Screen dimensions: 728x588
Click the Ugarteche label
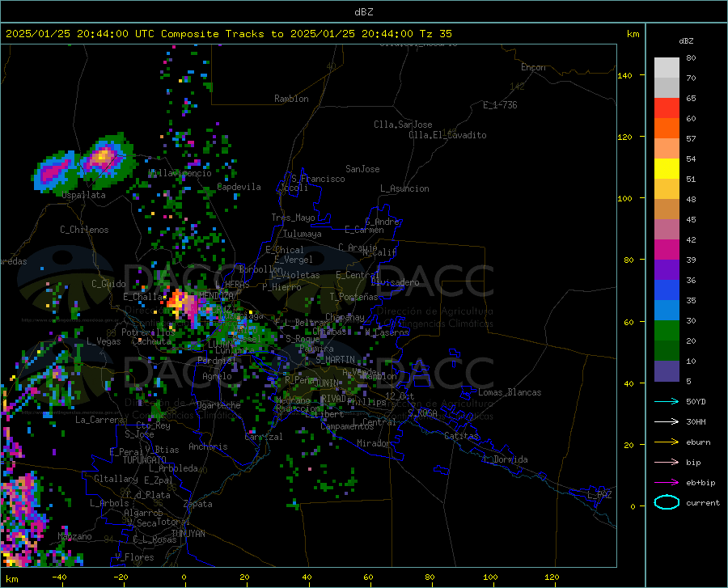[218, 405]
